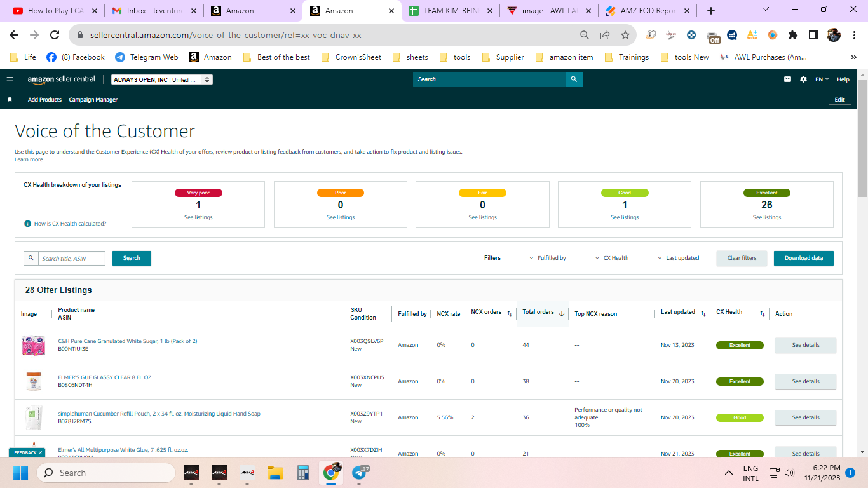This screenshot has width=868, height=488.
Task: Click the teal Search button
Action: (x=132, y=258)
